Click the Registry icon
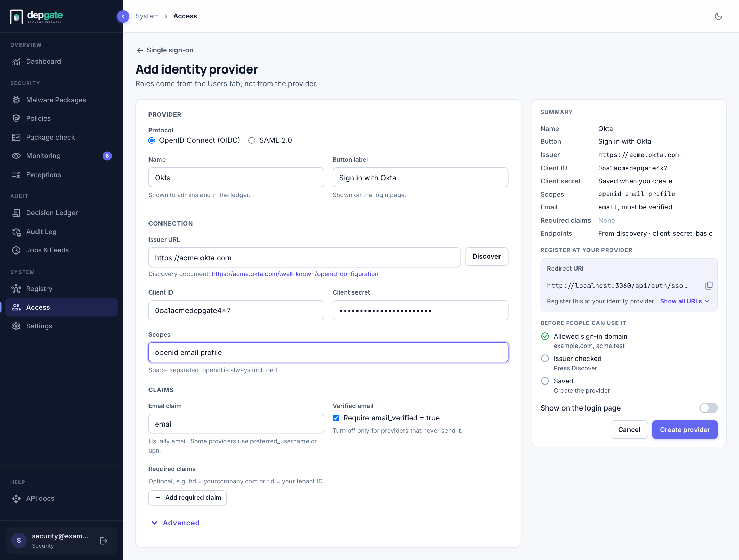 click(16, 289)
